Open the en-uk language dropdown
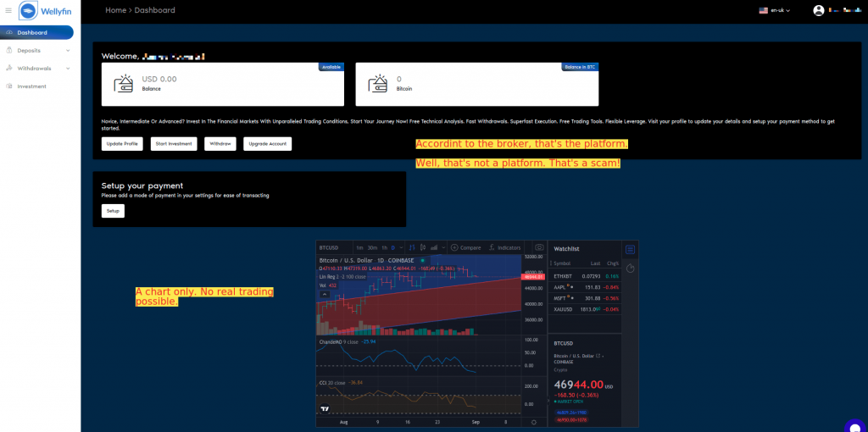868x432 pixels. click(775, 10)
